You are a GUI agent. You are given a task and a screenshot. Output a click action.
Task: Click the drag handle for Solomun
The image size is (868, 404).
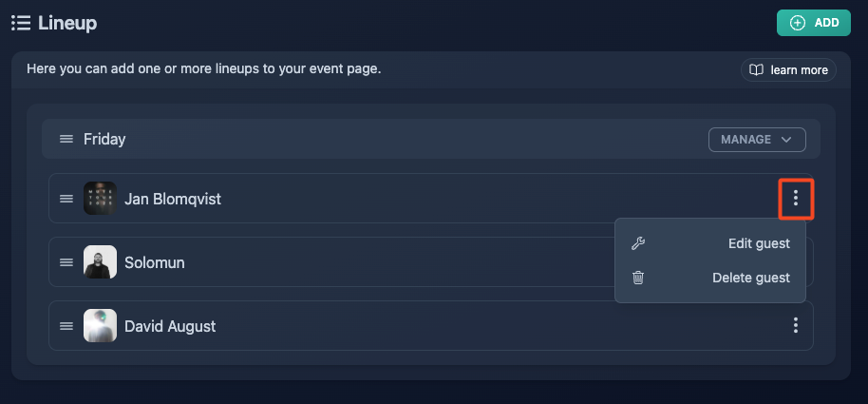click(66, 262)
